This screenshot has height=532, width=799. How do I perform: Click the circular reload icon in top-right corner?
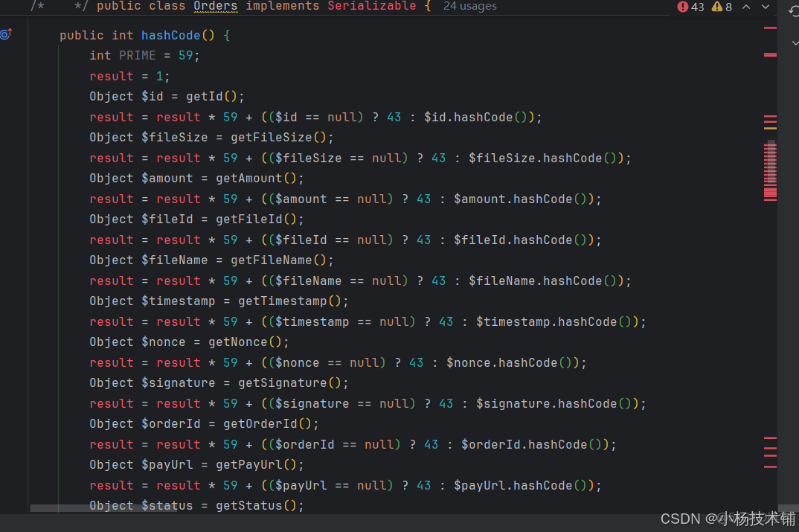pos(792,10)
